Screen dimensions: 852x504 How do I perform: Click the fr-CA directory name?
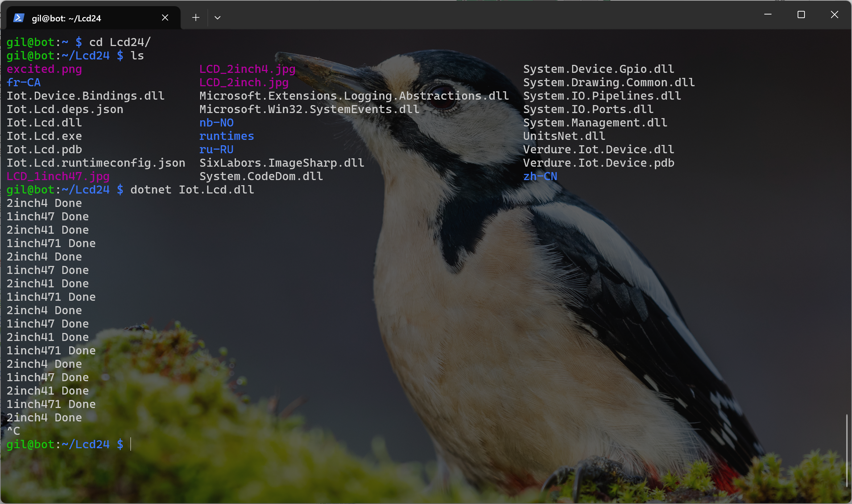[x=24, y=82]
